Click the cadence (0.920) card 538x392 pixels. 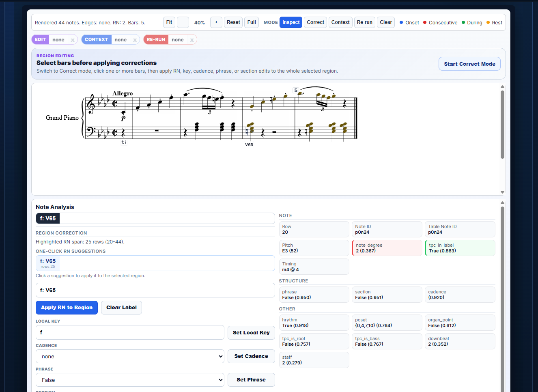coord(460,295)
